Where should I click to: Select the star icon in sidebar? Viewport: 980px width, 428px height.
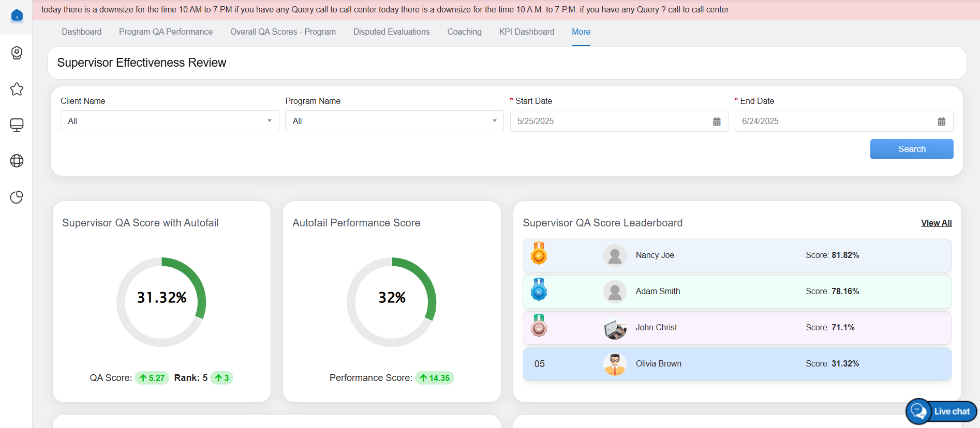point(17,89)
